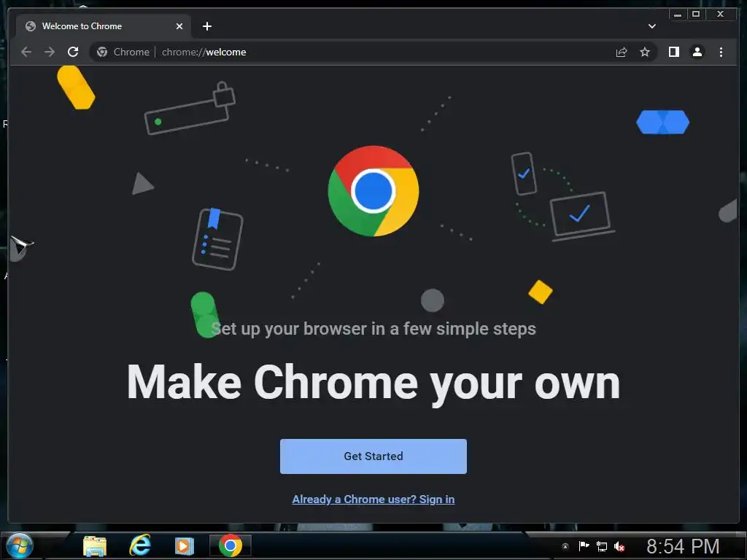Open Windows Media Player taskbar icon
The height and width of the screenshot is (560, 747).
[184, 545]
